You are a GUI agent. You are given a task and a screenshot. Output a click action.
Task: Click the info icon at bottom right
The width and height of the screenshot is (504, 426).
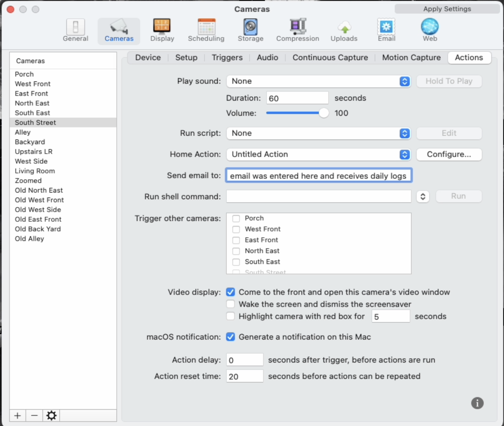(x=477, y=403)
